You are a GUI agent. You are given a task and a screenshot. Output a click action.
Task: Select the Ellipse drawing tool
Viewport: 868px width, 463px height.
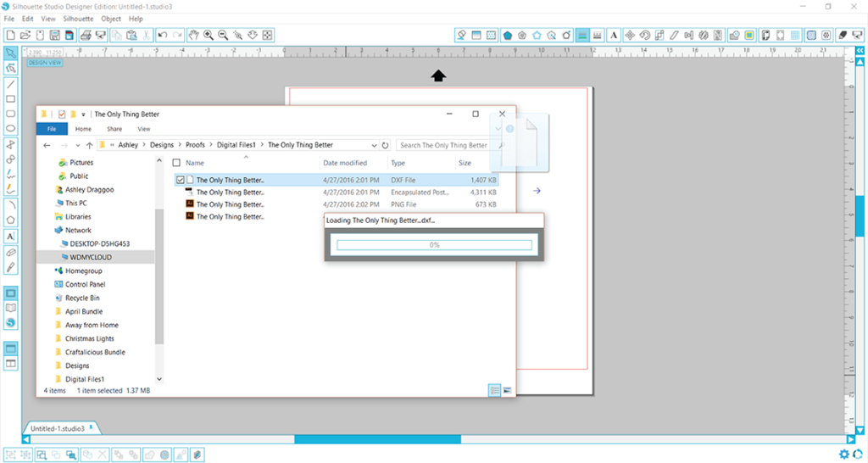[x=10, y=129]
